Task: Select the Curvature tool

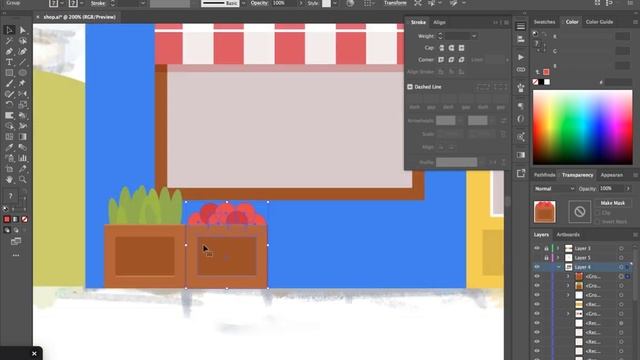Action: pyautogui.click(x=22, y=51)
